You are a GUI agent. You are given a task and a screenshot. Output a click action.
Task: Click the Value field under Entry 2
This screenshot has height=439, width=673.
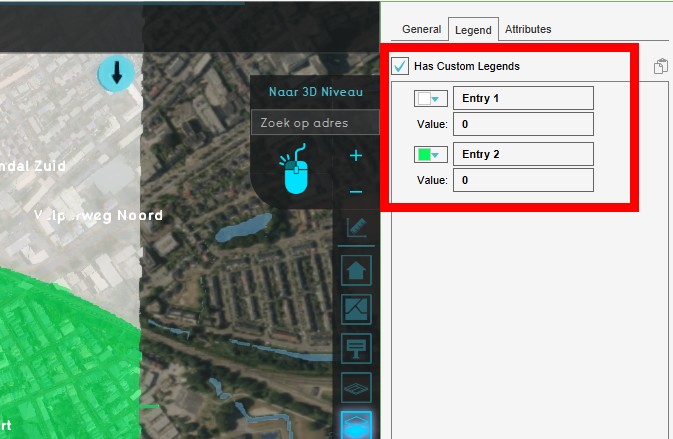[523, 180]
